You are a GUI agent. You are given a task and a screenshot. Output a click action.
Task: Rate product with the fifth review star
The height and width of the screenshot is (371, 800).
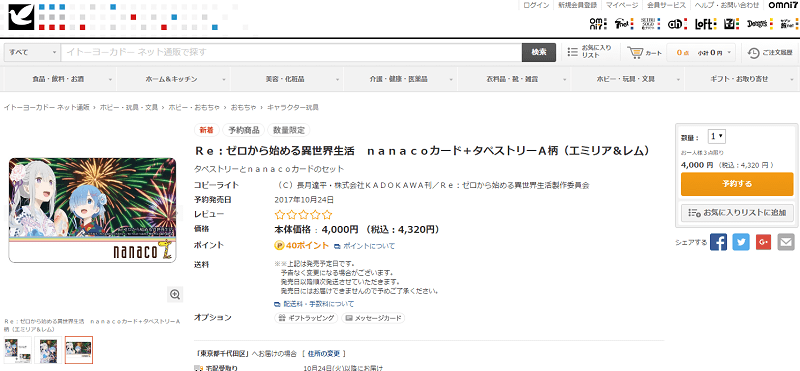tap(327, 214)
